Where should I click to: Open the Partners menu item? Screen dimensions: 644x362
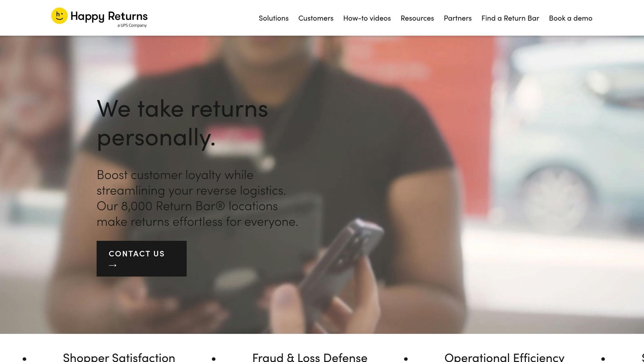click(x=458, y=18)
